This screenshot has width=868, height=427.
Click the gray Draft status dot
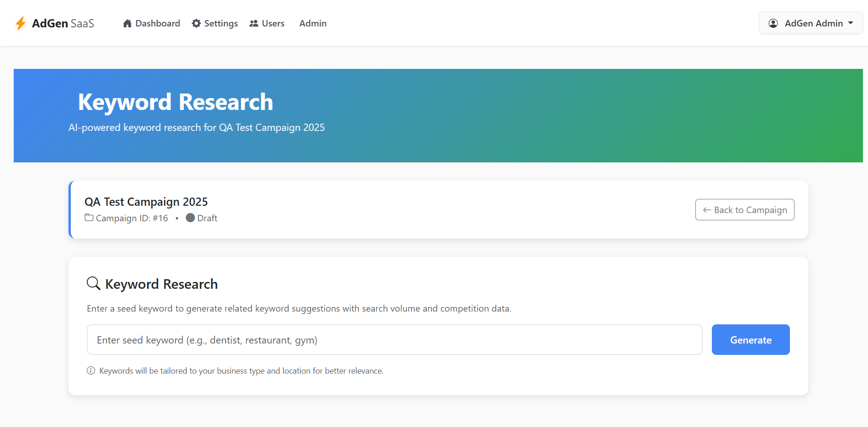click(190, 218)
